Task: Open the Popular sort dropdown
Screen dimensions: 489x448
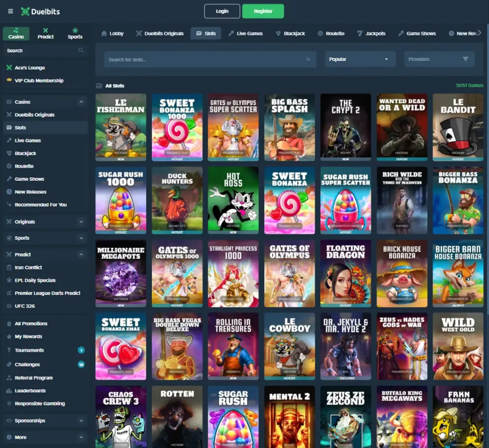Action: [x=360, y=59]
